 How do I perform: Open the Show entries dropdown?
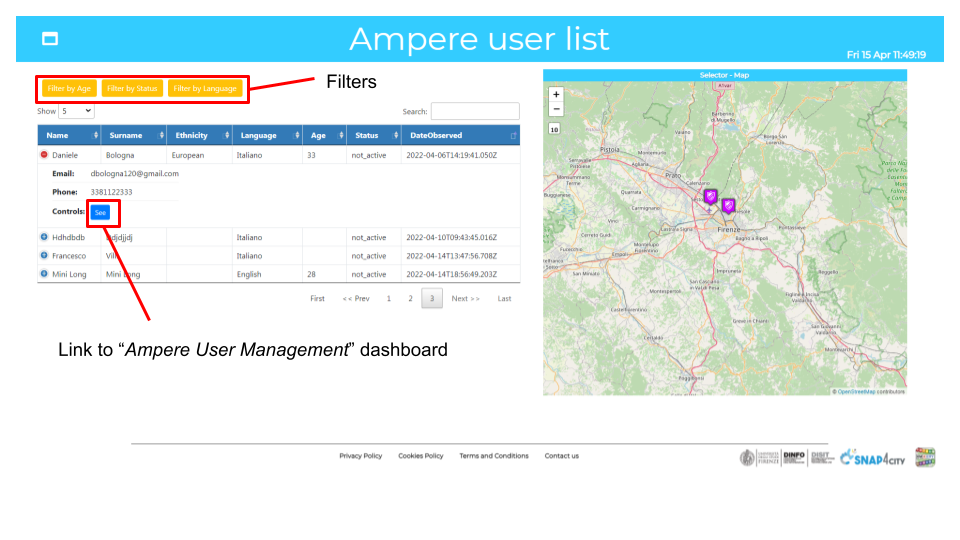point(76,112)
